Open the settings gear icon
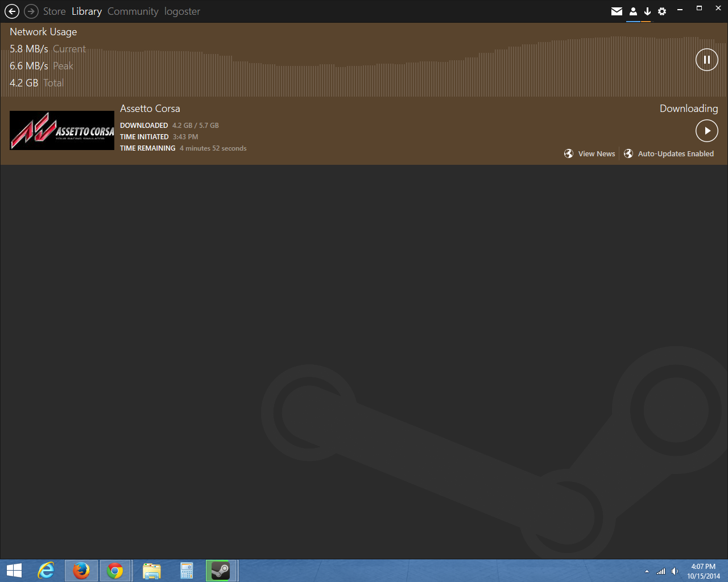728x582 pixels. (x=662, y=11)
